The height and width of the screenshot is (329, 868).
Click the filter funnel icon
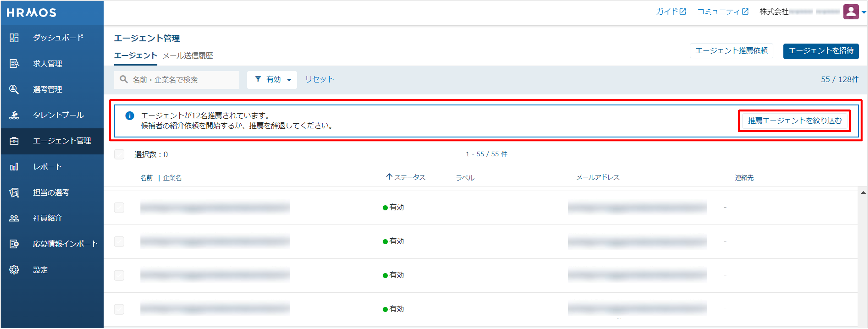258,79
